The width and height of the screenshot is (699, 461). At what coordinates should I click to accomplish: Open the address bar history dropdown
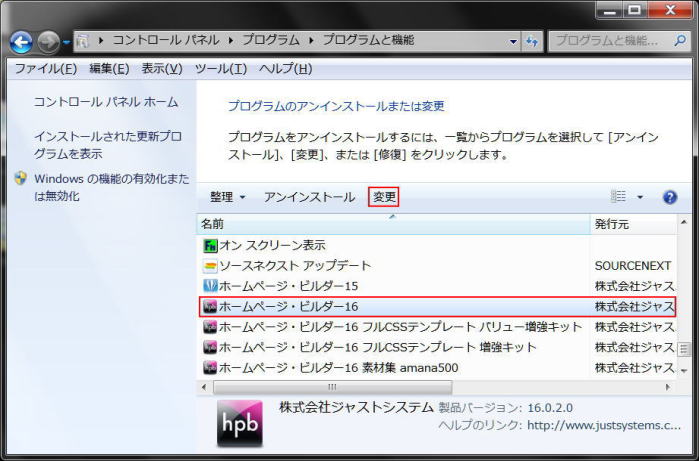(x=513, y=42)
